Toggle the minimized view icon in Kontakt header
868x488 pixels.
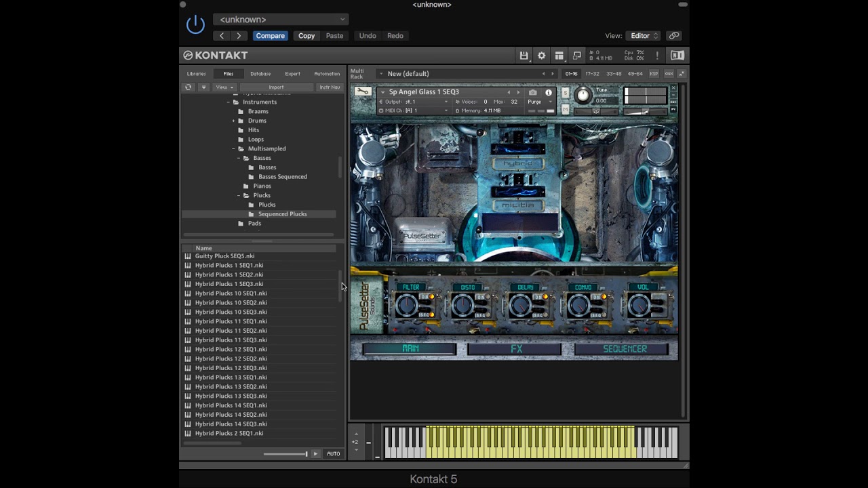576,56
